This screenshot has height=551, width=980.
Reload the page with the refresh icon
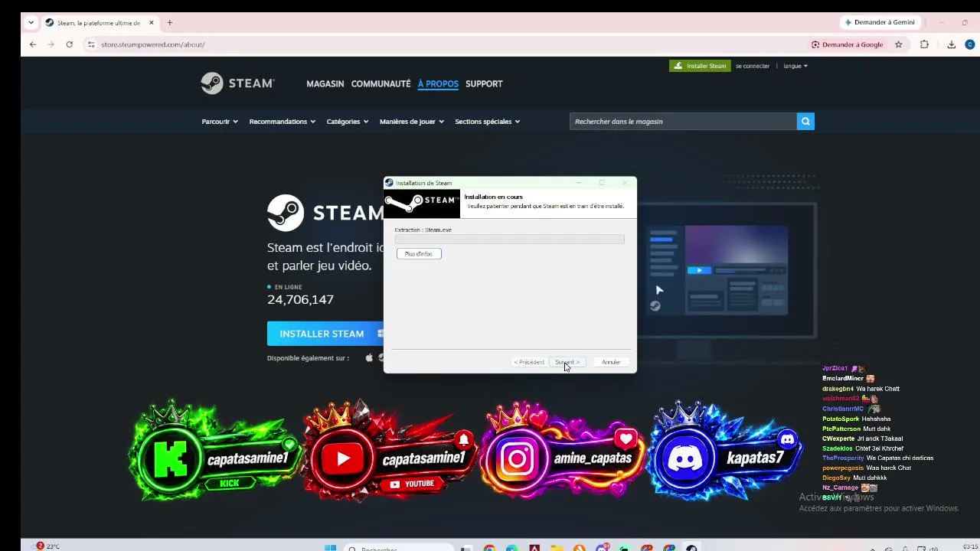pyautogui.click(x=69, y=44)
